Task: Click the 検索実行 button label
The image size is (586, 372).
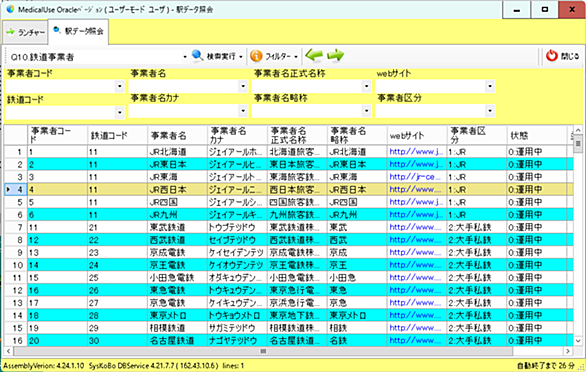Action: pos(221,56)
